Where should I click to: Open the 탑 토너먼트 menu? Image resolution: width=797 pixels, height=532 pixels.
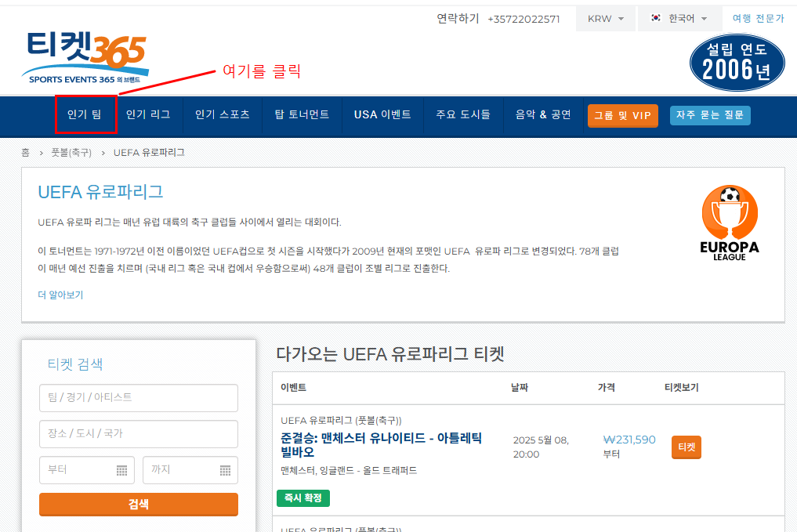(302, 115)
